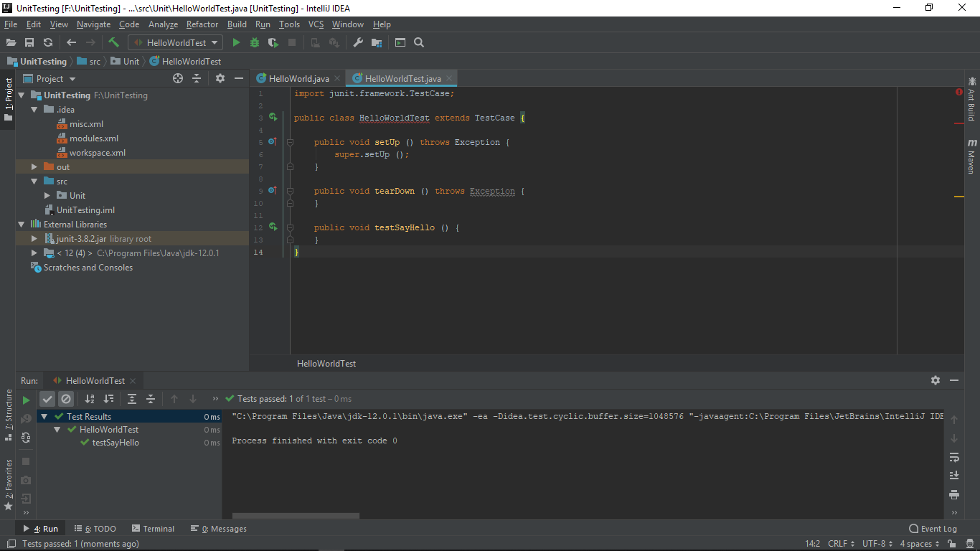Rerun tests using the Run panel's green arrow
The height and width of the screenshot is (551, 980).
coord(27,400)
